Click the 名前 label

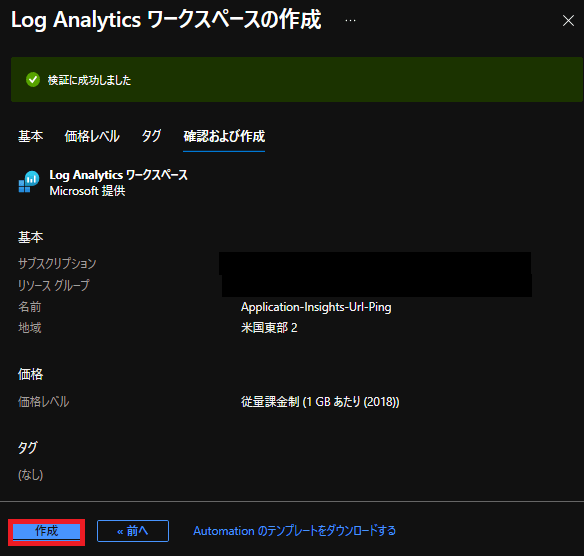point(30,307)
